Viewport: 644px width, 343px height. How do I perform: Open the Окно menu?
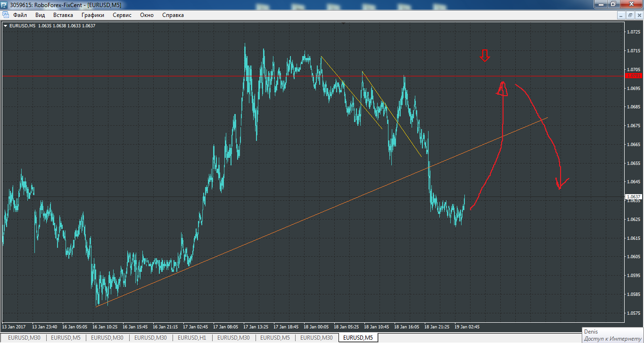click(147, 15)
